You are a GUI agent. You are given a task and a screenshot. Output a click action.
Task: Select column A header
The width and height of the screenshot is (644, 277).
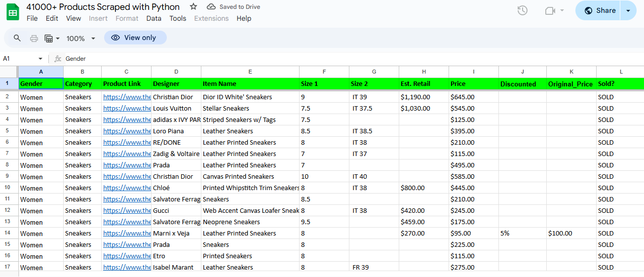coord(41,72)
